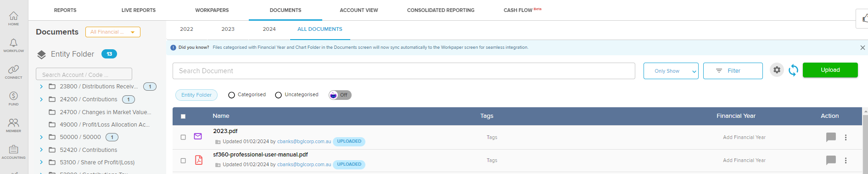Select the Uncategorised radio button
The image size is (868, 174).
coord(278,95)
